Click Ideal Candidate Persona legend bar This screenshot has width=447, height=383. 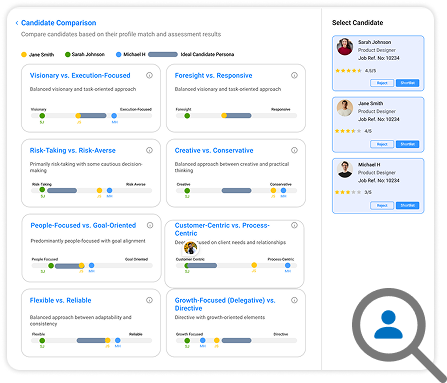[x=163, y=54]
